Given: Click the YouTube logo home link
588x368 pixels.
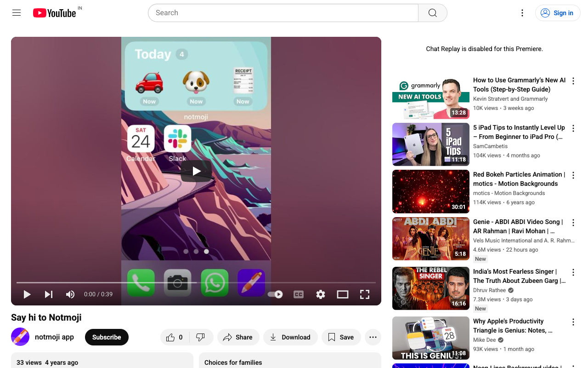Looking at the screenshot, I should [54, 13].
